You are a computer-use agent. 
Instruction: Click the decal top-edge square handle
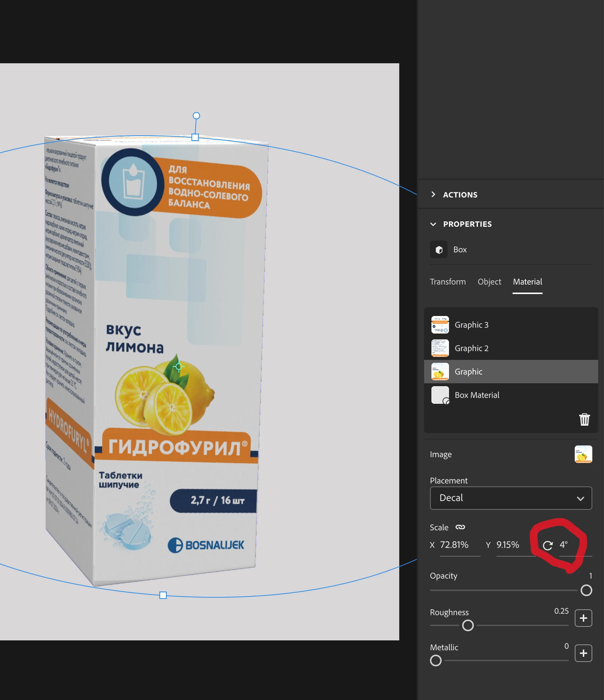click(195, 138)
